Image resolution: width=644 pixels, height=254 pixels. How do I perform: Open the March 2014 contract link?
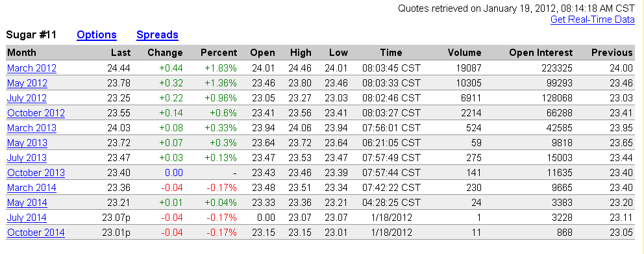coord(32,188)
